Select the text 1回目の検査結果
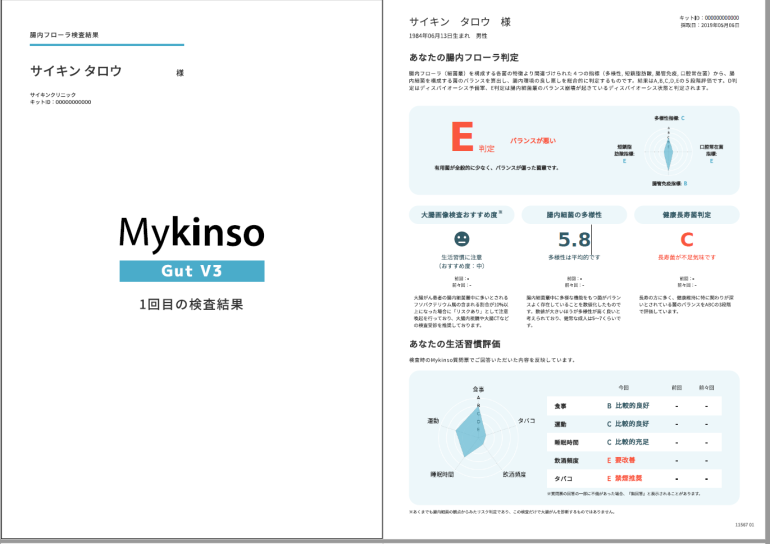The height and width of the screenshot is (544, 770). coord(192,304)
